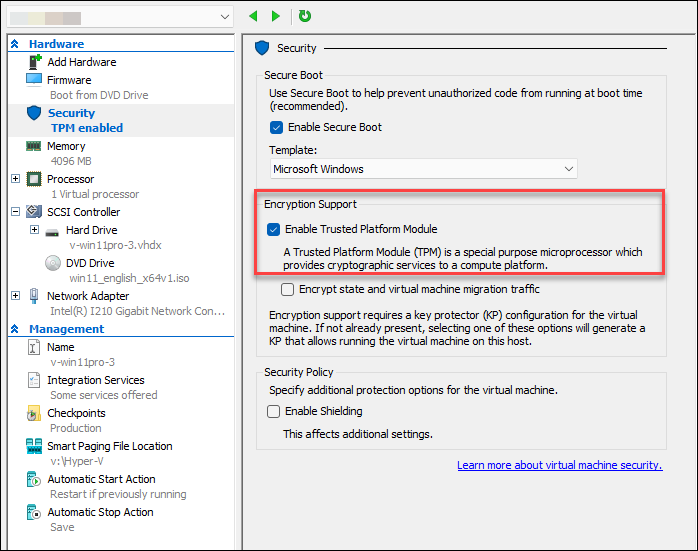
Task: Click the green back arrow icon
Action: point(253,16)
